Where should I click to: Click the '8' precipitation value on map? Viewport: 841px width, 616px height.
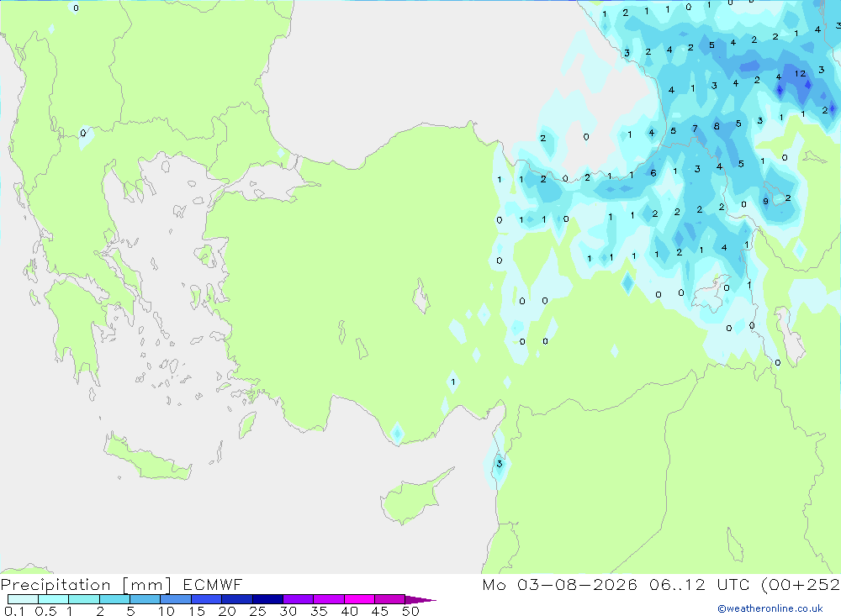tap(717, 127)
